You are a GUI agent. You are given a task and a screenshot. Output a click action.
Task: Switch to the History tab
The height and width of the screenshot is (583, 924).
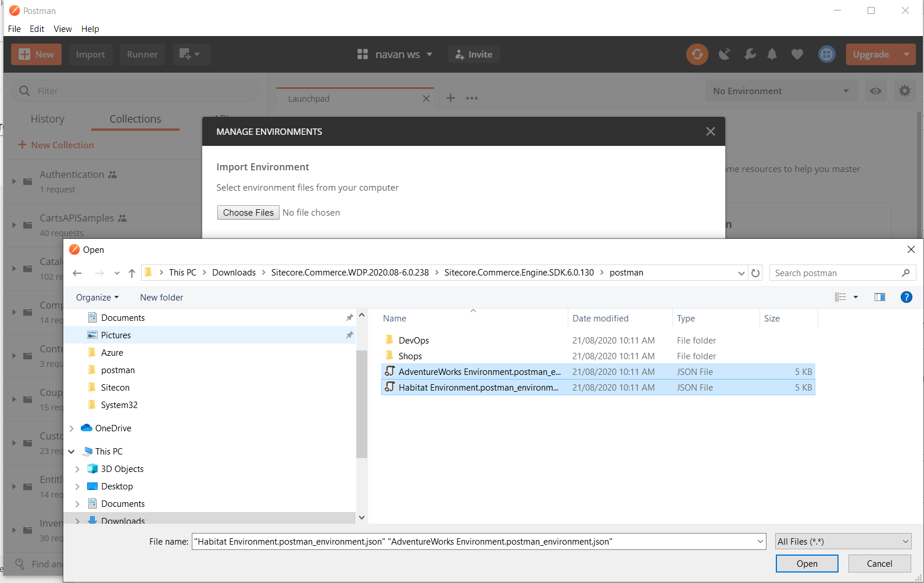coord(48,119)
